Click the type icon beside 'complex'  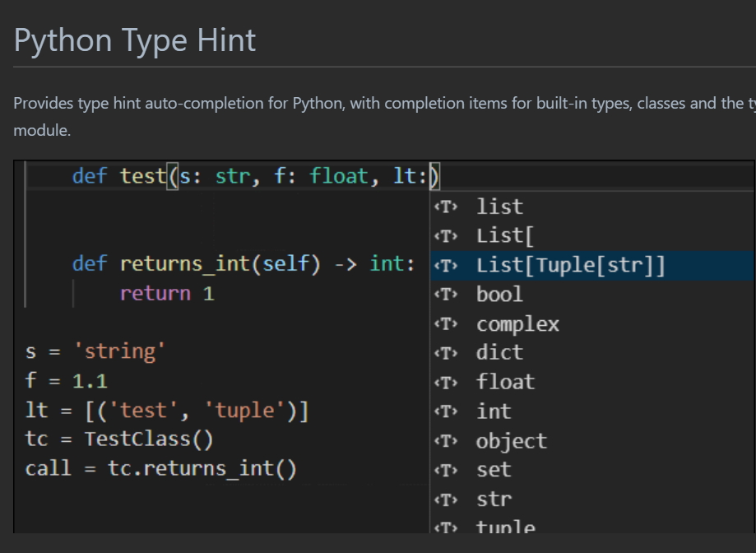pos(444,325)
